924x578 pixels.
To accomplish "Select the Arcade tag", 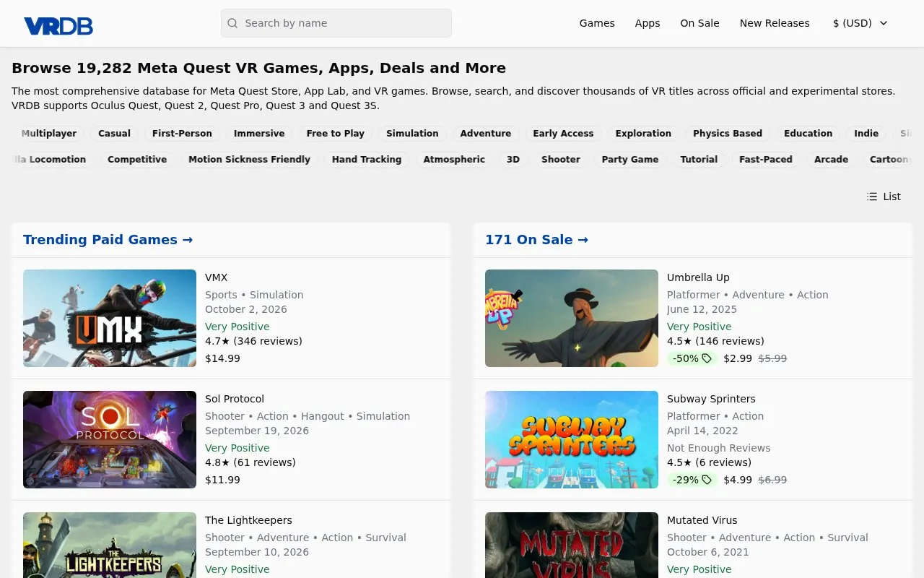I will (x=831, y=160).
